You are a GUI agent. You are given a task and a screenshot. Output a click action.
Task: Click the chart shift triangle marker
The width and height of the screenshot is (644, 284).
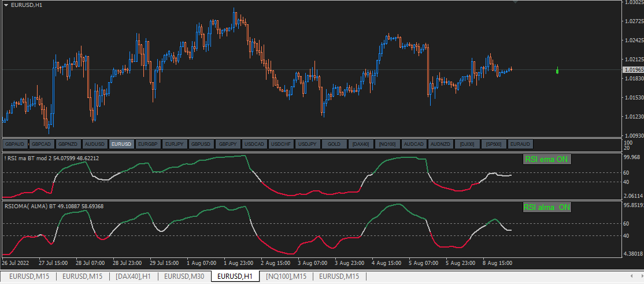pyautogui.click(x=516, y=2)
